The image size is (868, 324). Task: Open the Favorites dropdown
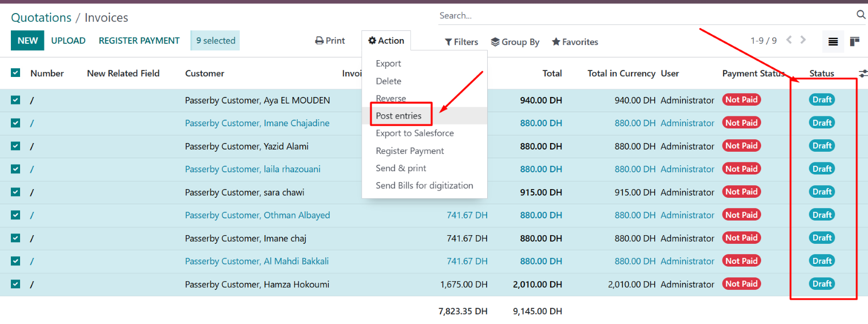click(x=575, y=42)
